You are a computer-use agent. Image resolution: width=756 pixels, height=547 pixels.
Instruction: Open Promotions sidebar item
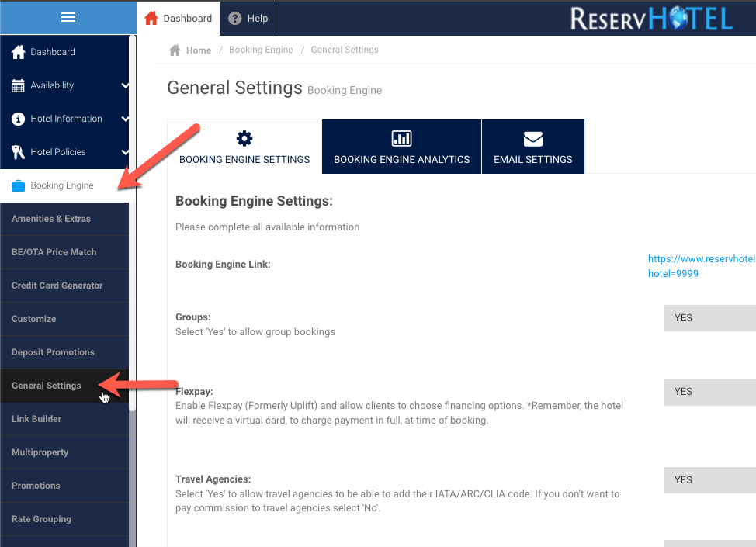point(64,486)
